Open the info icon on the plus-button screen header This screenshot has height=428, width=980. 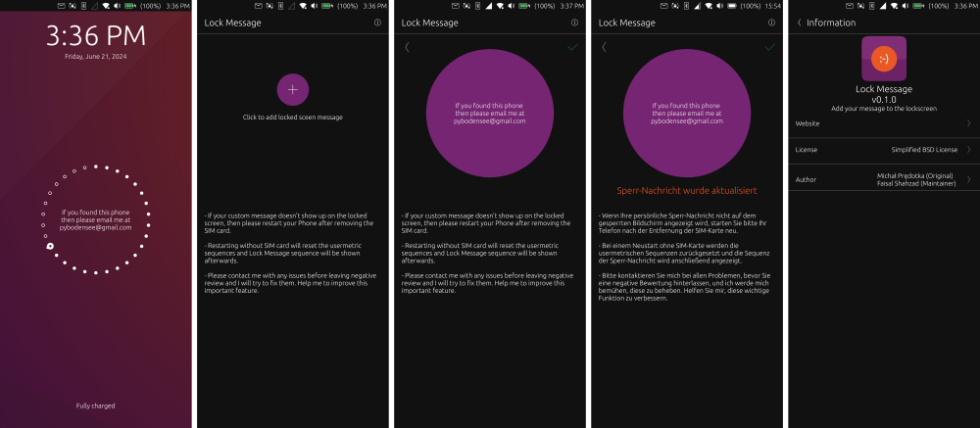(377, 23)
